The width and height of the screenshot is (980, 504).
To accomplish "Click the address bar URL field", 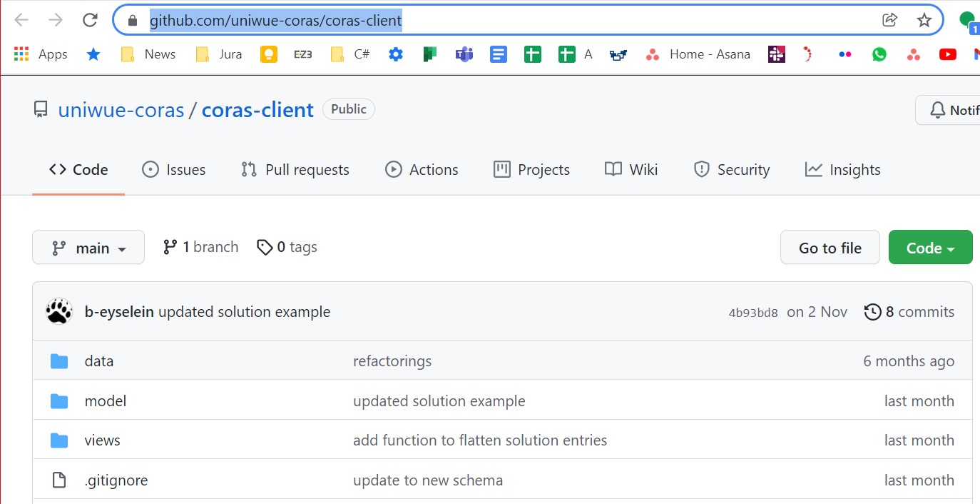I will click(499, 20).
